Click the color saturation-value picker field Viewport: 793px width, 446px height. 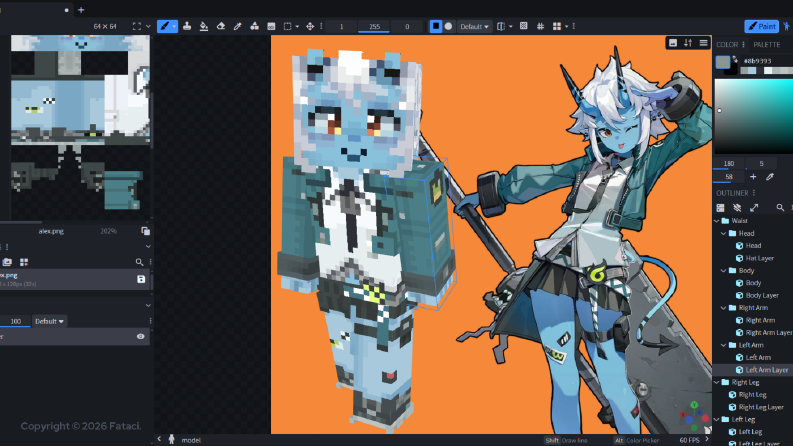754,116
